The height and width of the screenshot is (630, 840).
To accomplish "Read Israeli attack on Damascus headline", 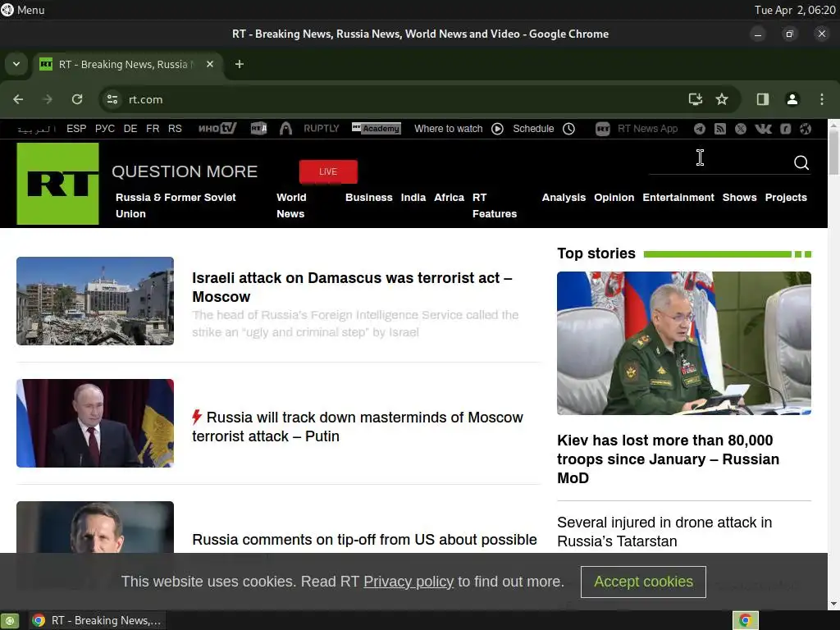I will pos(352,287).
